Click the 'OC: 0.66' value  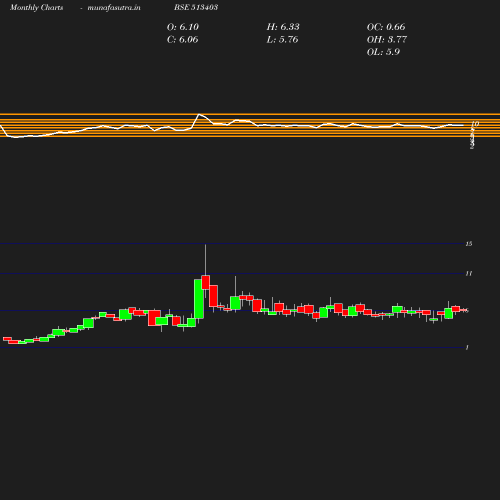coord(386,27)
